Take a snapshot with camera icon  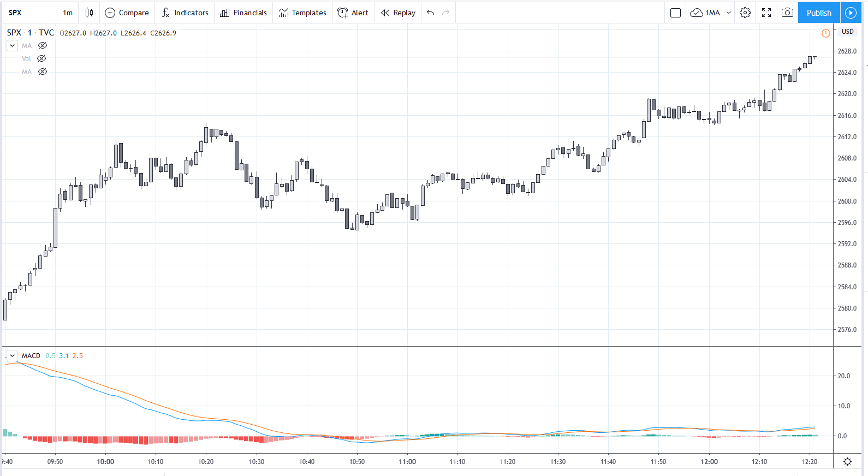[787, 13]
